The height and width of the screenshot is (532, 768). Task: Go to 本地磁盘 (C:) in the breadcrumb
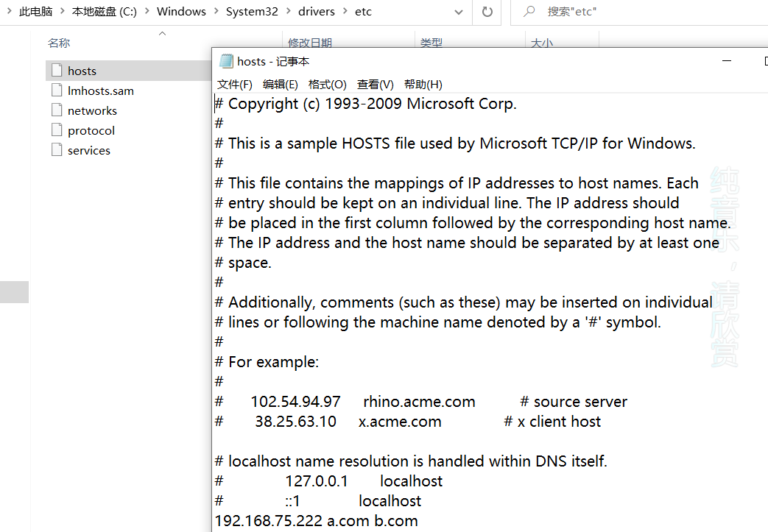pyautogui.click(x=105, y=11)
